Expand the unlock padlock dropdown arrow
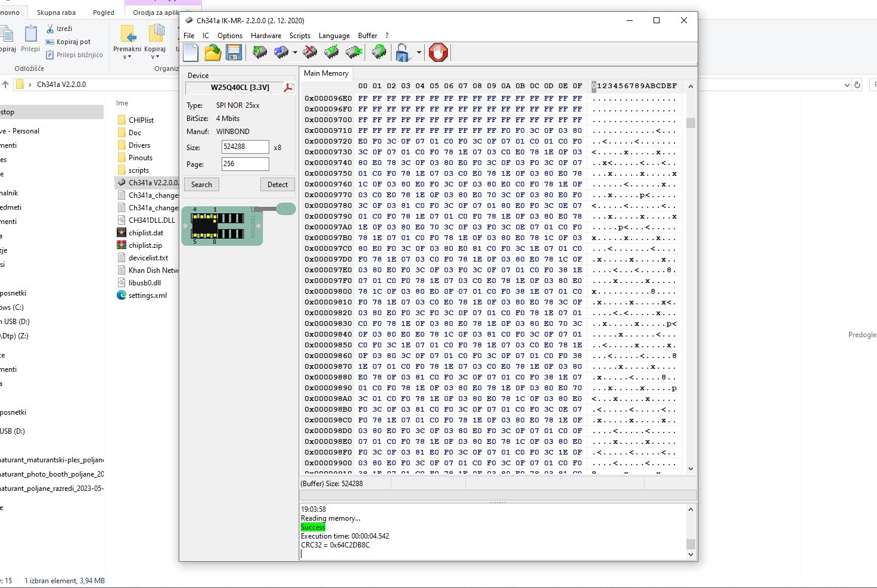The image size is (877, 588). 419,52
